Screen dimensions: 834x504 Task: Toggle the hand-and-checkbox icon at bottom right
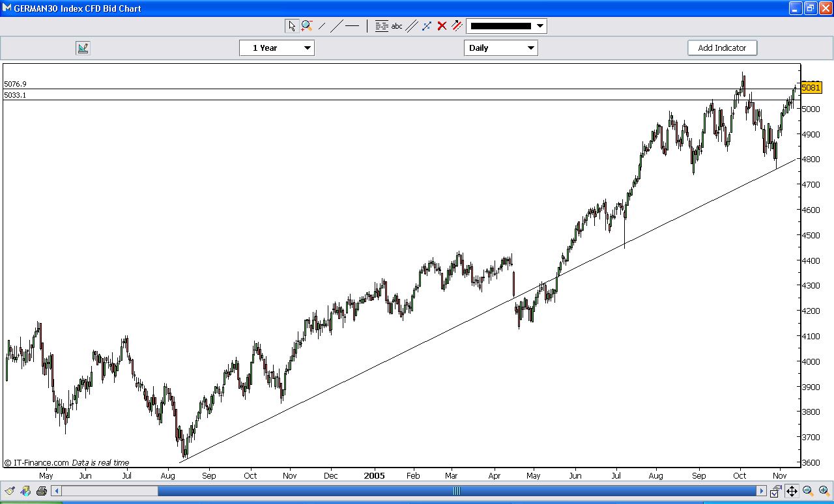tap(775, 491)
